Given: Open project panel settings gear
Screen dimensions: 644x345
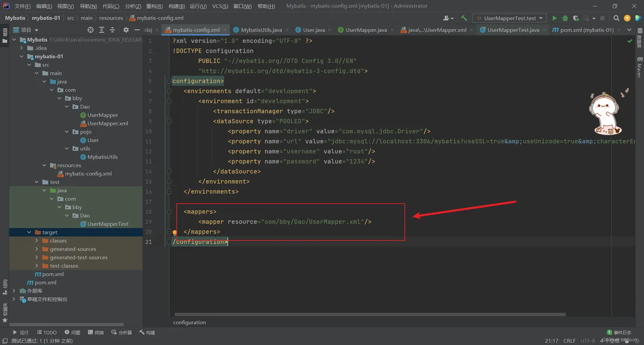Looking at the screenshot, I should [x=126, y=30].
